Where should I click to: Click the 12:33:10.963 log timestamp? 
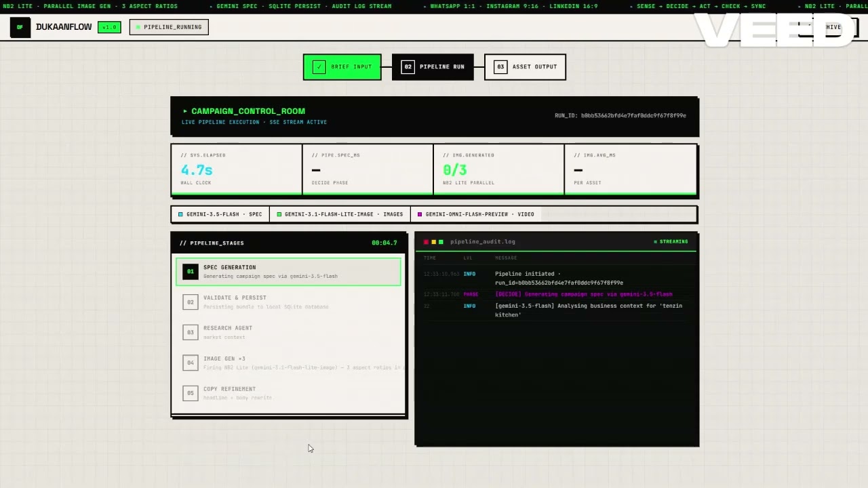click(441, 274)
